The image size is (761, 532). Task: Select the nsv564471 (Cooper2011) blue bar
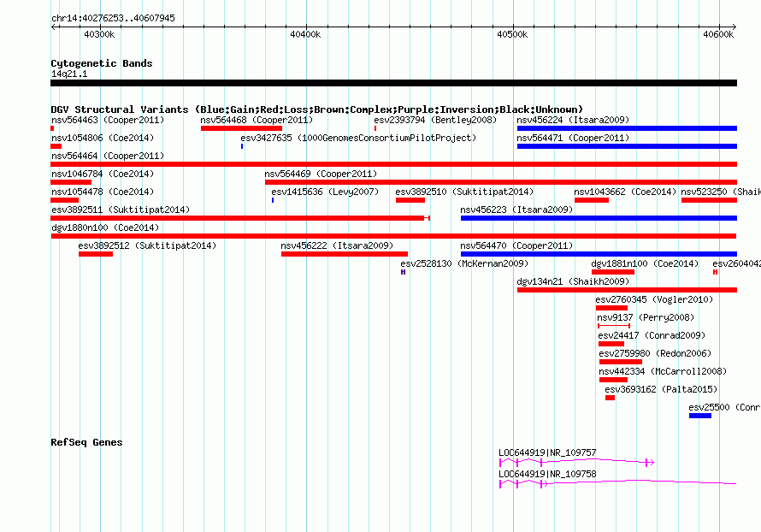point(627,146)
